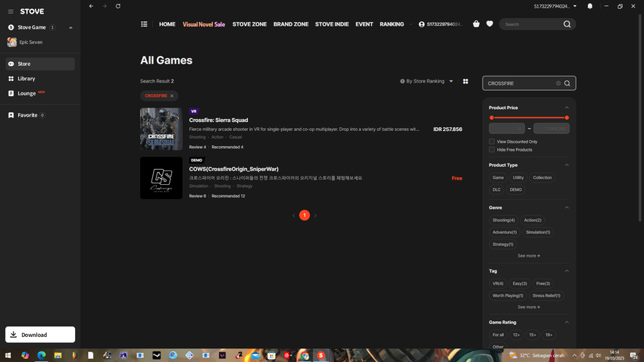Remove the CROSSFIRE filter chip
The height and width of the screenshot is (362, 644).
(x=172, y=95)
